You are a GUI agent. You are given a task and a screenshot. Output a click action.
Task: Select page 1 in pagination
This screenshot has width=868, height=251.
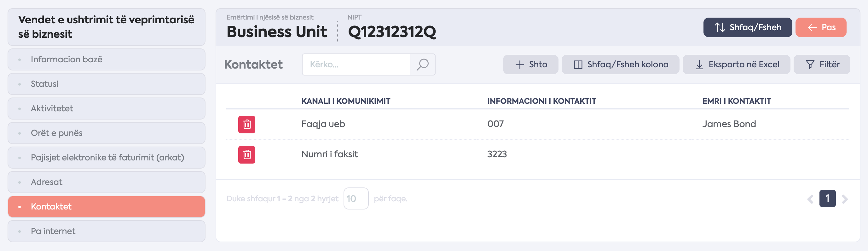[828, 198]
